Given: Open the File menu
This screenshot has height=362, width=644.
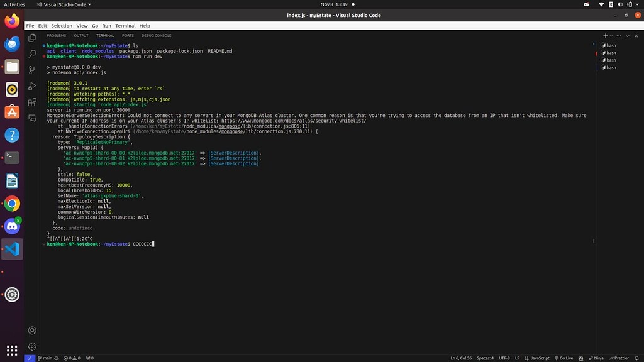Looking at the screenshot, I should click(30, 25).
